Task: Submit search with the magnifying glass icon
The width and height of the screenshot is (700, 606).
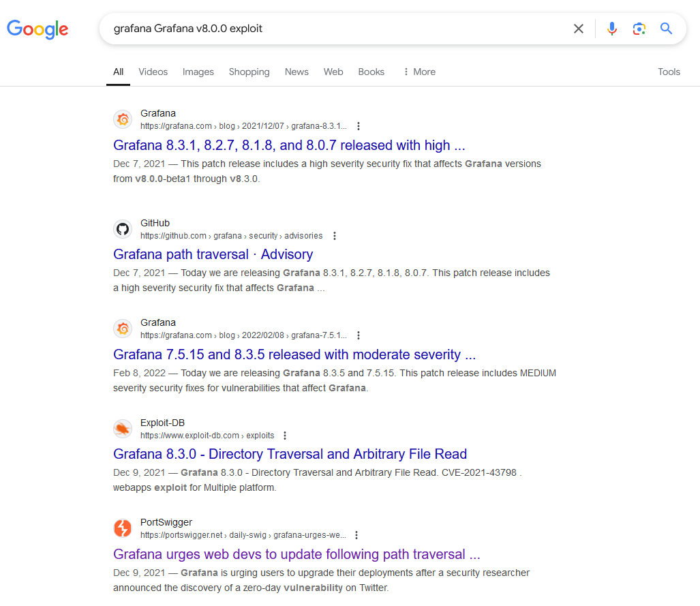Action: [x=666, y=29]
